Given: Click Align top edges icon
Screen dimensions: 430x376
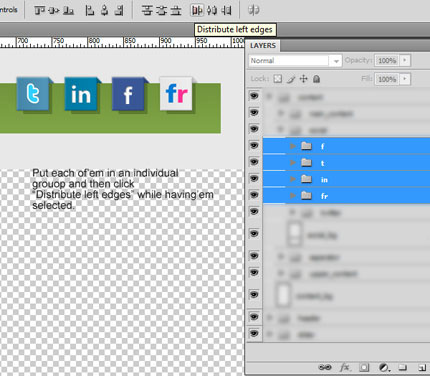Looking at the screenshot, I should click(x=39, y=11).
